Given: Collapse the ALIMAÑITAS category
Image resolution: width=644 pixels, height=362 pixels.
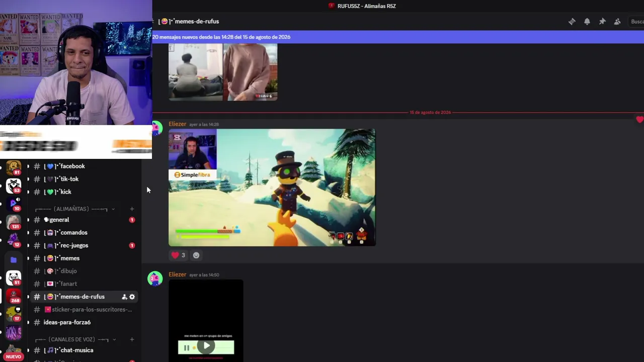Looking at the screenshot, I should click(x=74, y=209).
